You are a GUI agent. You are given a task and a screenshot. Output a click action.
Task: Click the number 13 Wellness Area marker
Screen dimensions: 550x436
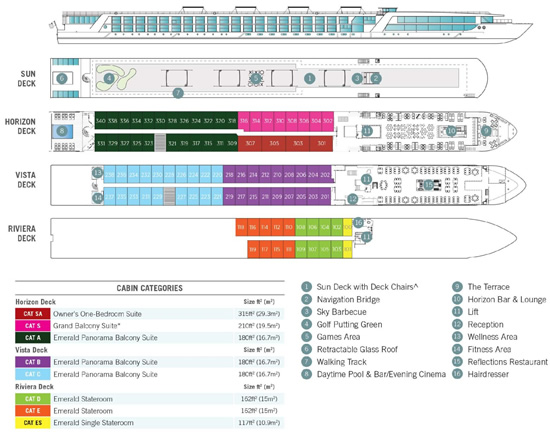pyautogui.click(x=98, y=173)
